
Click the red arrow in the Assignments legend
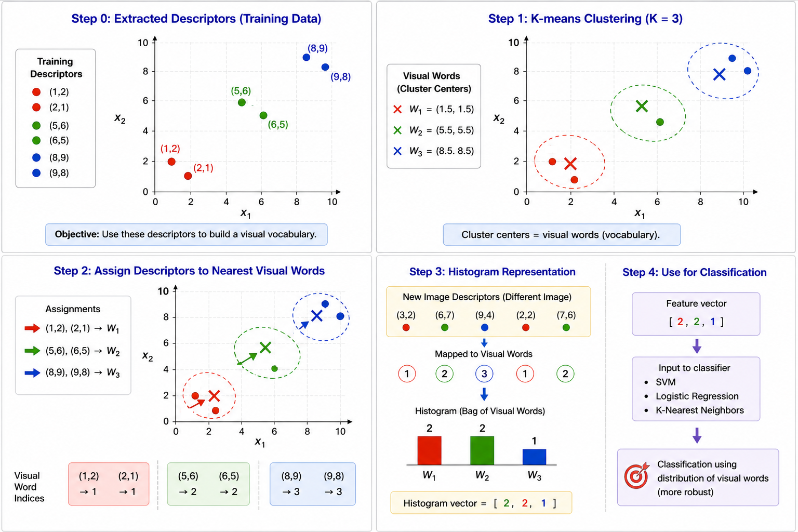coord(32,328)
